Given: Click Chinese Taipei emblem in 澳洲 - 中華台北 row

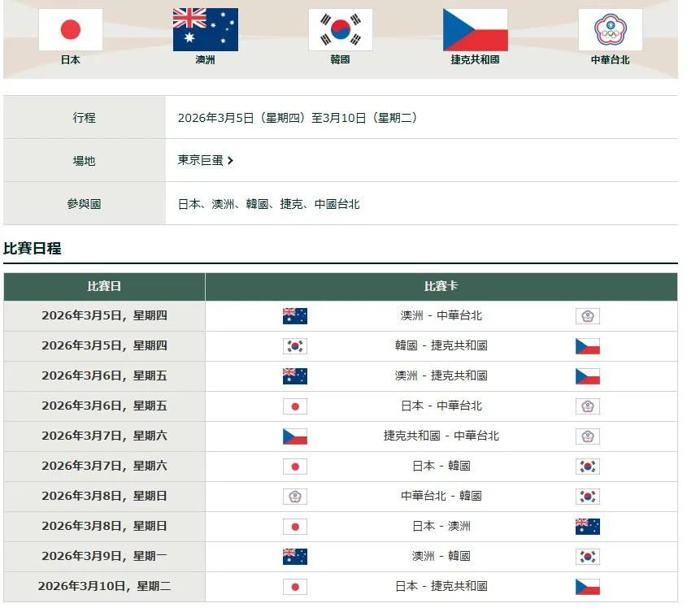Looking at the screenshot, I should [588, 316].
